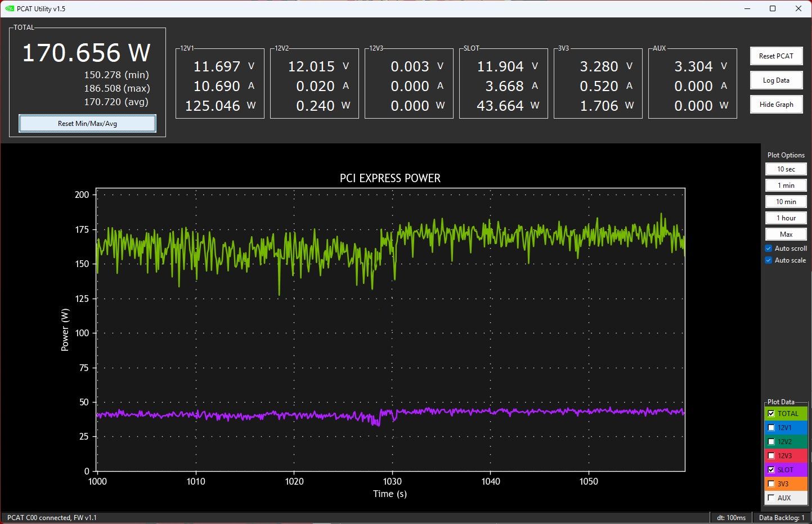Viewport: 812px width, 524px height.
Task: Set plot range to 1 hour
Action: pos(786,218)
